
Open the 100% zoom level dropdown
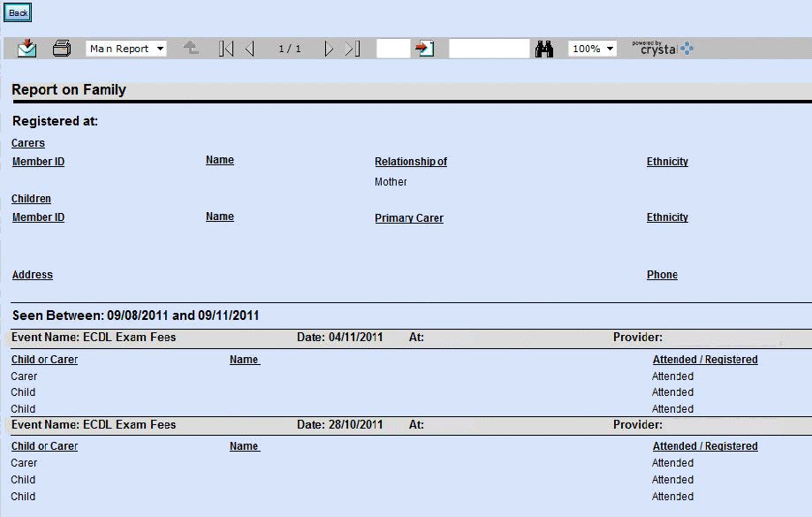592,49
